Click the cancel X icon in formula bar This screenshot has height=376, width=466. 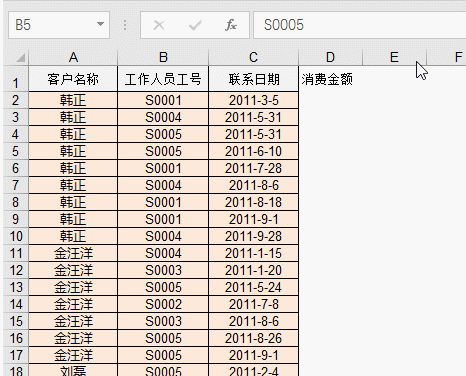pyautogui.click(x=159, y=25)
